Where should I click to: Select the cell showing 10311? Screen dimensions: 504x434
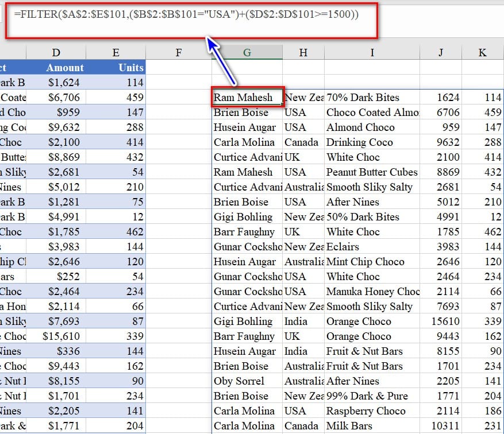click(440, 426)
